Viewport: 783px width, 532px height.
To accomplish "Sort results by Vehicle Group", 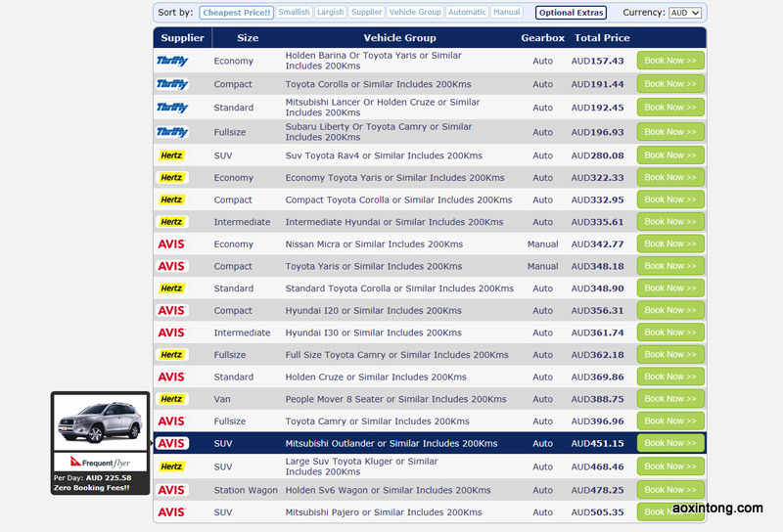I will pyautogui.click(x=415, y=13).
